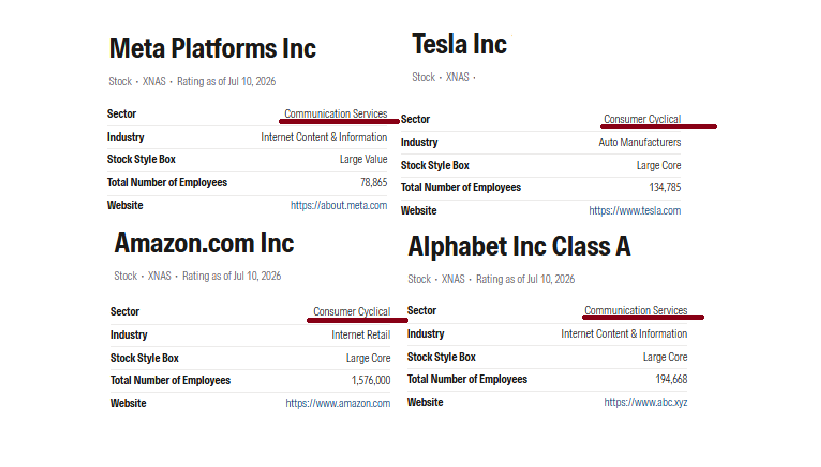Click Meta's Large Value style box entry
Image resolution: width=821 pixels, height=467 pixels.
pos(363,159)
